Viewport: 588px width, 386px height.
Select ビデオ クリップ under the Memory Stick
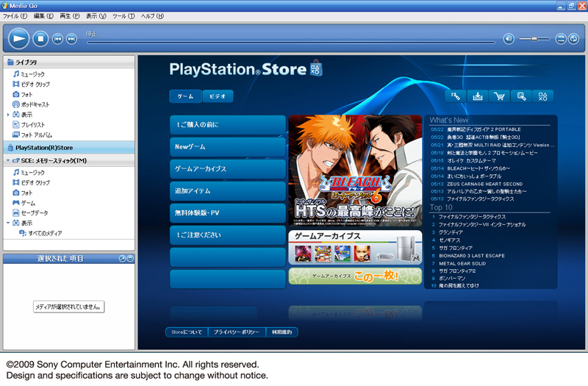pyautogui.click(x=31, y=182)
